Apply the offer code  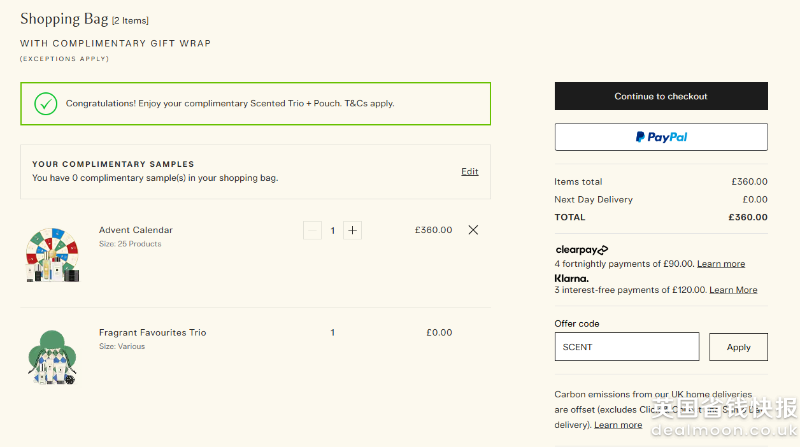coord(738,347)
